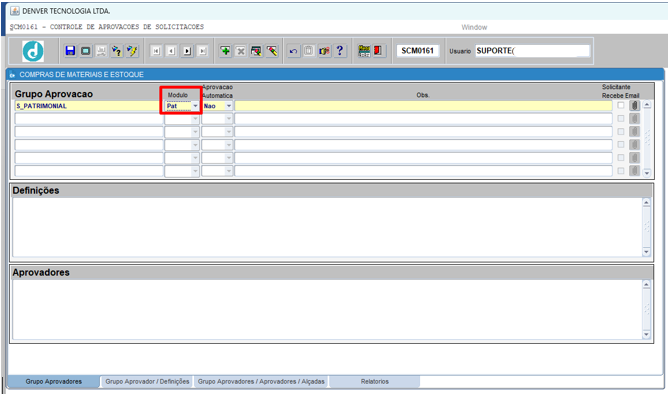Open the Relatorios tab

coord(374,381)
